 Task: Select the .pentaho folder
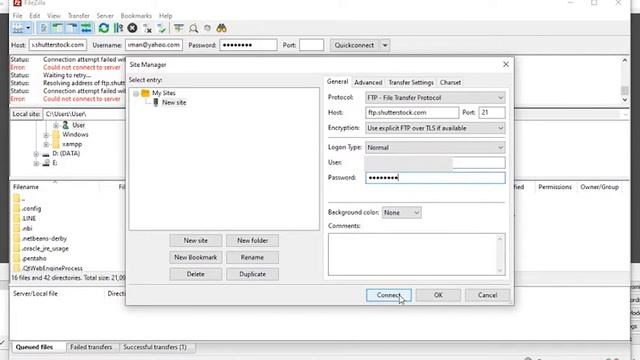[x=34, y=258]
